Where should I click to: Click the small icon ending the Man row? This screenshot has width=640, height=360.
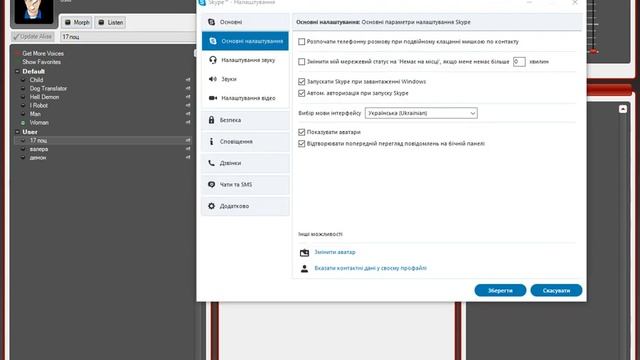pyautogui.click(x=188, y=114)
